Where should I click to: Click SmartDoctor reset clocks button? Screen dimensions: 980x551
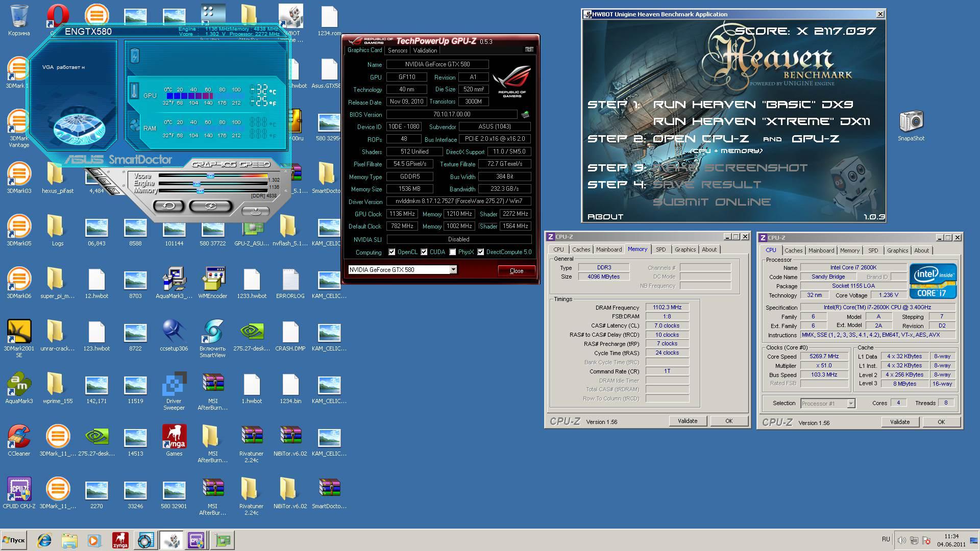click(x=169, y=206)
